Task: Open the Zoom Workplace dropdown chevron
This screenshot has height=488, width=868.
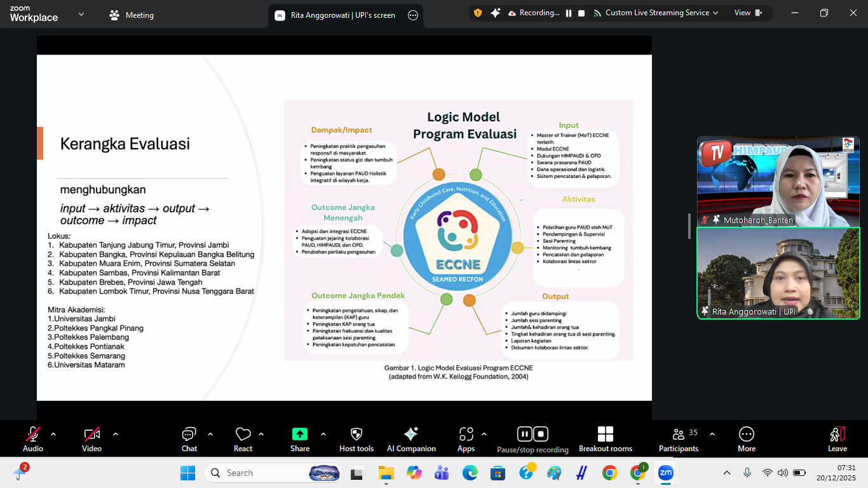Action: [81, 14]
